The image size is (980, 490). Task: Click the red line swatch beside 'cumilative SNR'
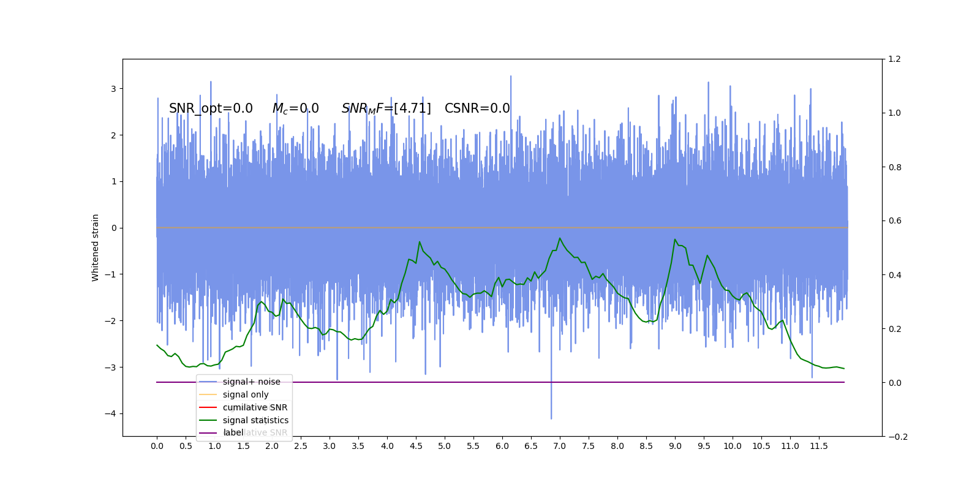click(x=208, y=407)
